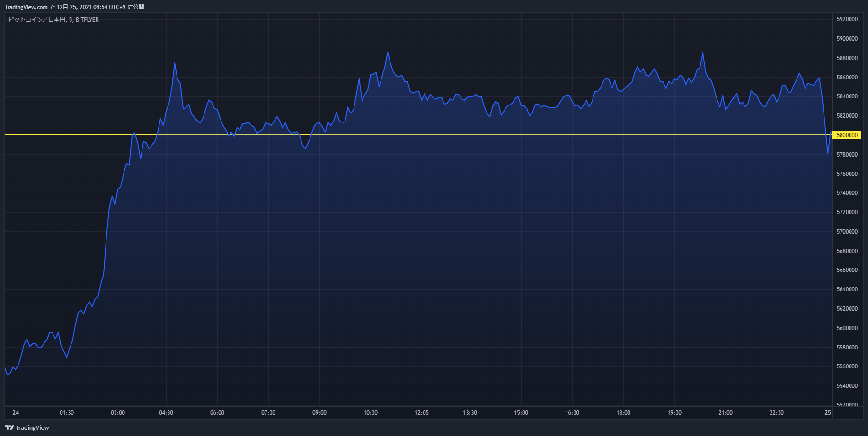Screen dimensions: 868x436
Task: Click the TradingView.com publish header text
Action: [74, 7]
